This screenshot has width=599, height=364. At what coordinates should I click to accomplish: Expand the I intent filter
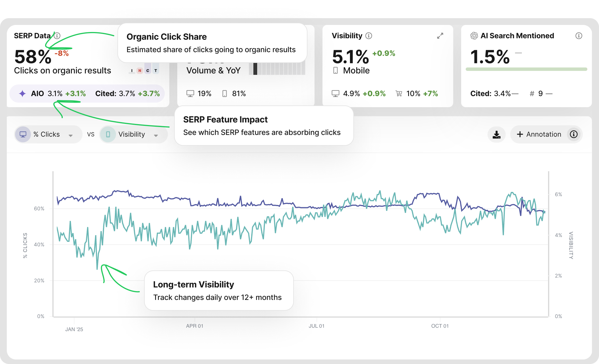pos(132,70)
